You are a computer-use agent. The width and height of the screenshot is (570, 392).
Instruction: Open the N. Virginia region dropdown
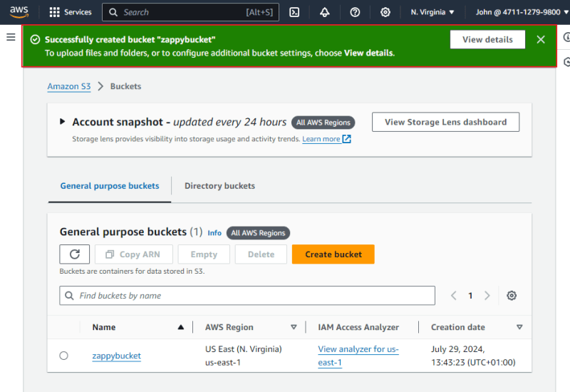coord(432,12)
